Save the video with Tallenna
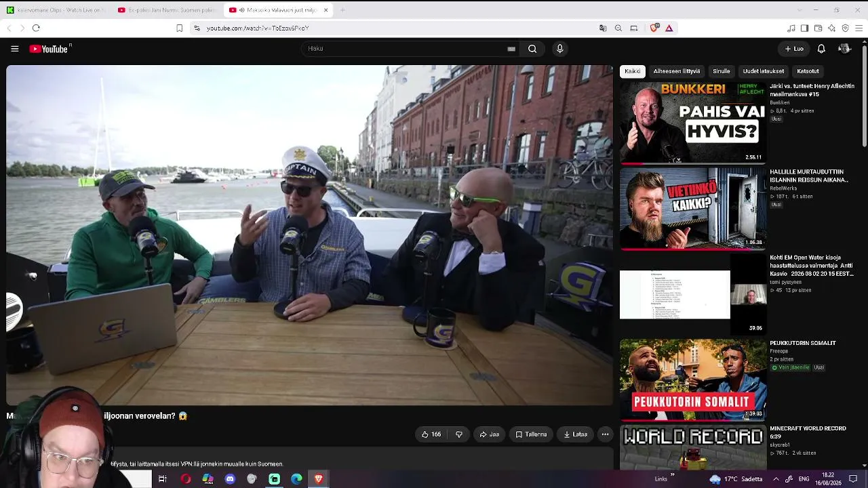The width and height of the screenshot is (868, 488). (x=531, y=434)
